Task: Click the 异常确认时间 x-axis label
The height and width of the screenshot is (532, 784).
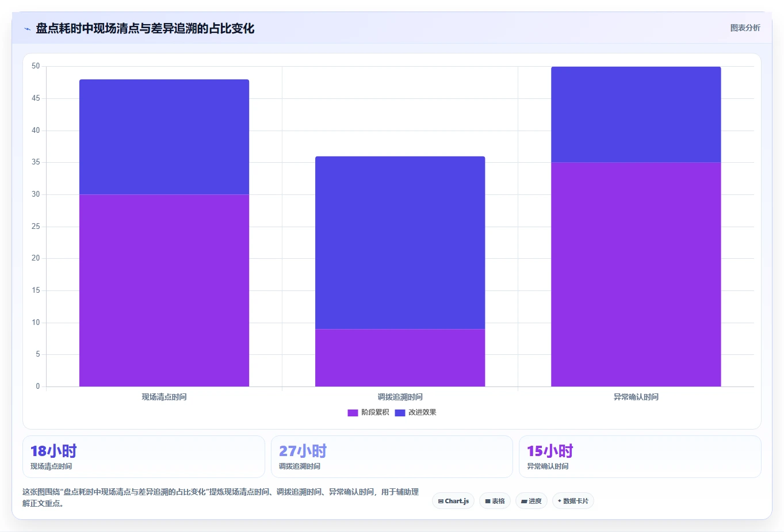Action: [x=636, y=397]
